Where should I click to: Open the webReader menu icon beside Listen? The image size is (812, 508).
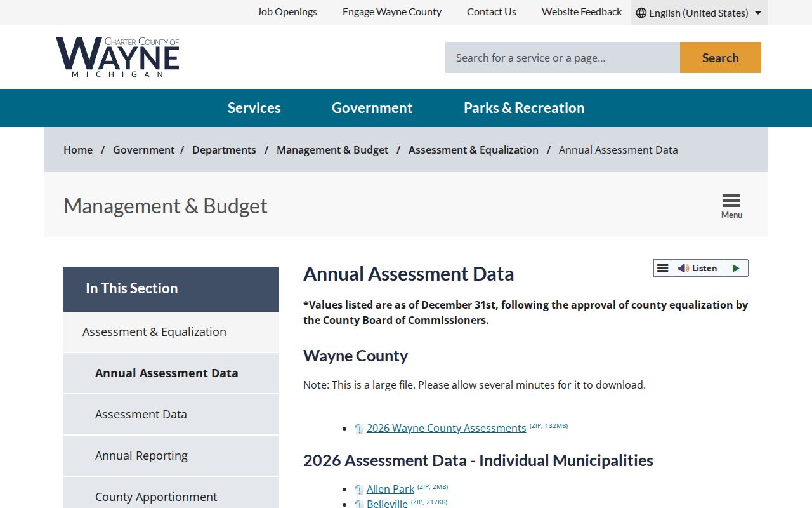tap(662, 268)
